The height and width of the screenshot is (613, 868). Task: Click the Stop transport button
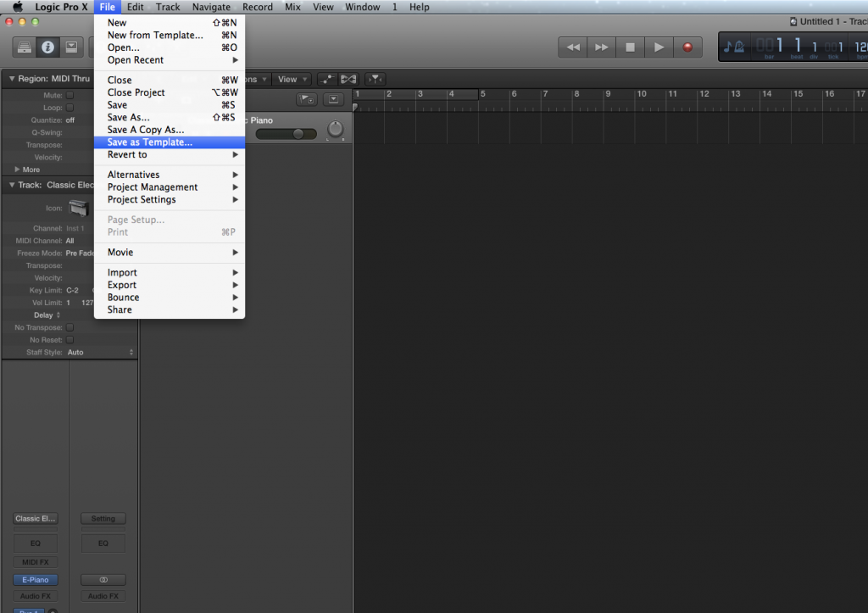[630, 47]
